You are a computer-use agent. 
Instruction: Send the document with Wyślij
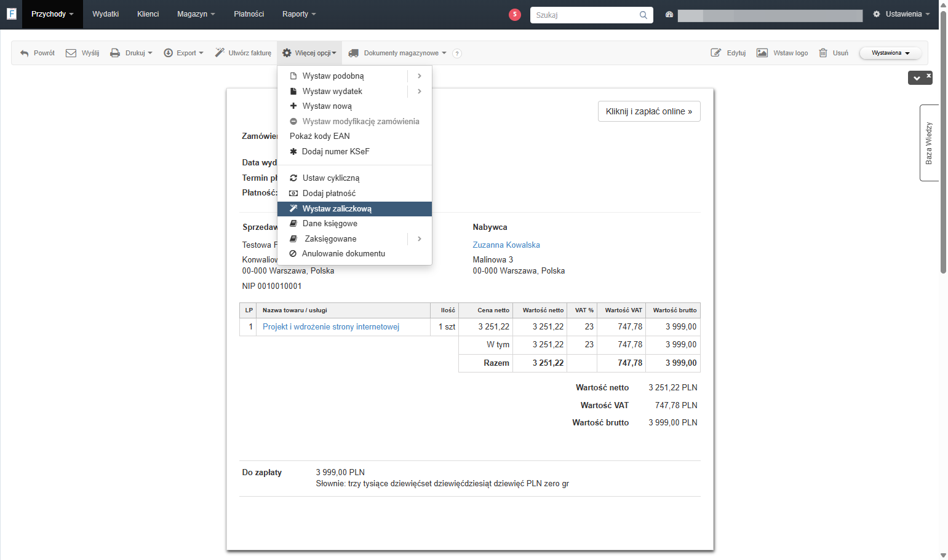[82, 53]
